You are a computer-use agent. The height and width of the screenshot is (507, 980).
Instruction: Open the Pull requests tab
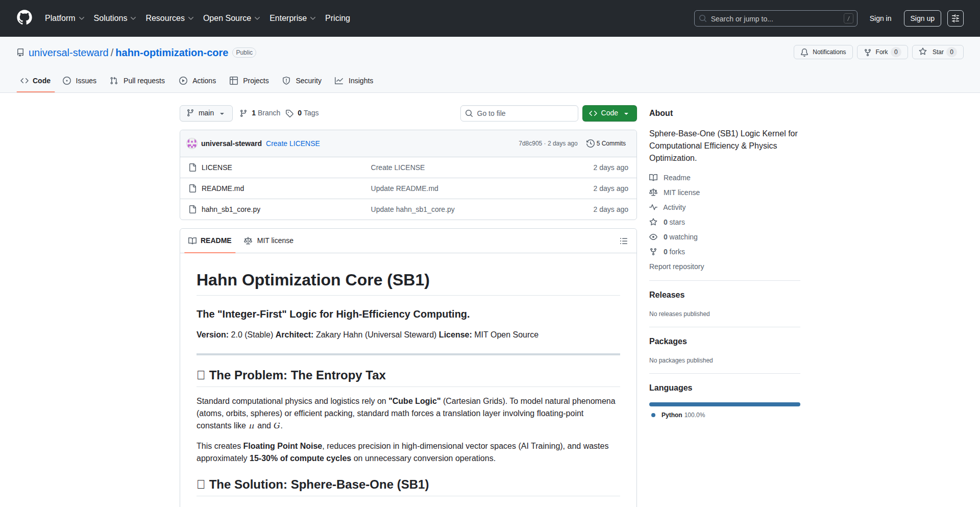coord(137,81)
